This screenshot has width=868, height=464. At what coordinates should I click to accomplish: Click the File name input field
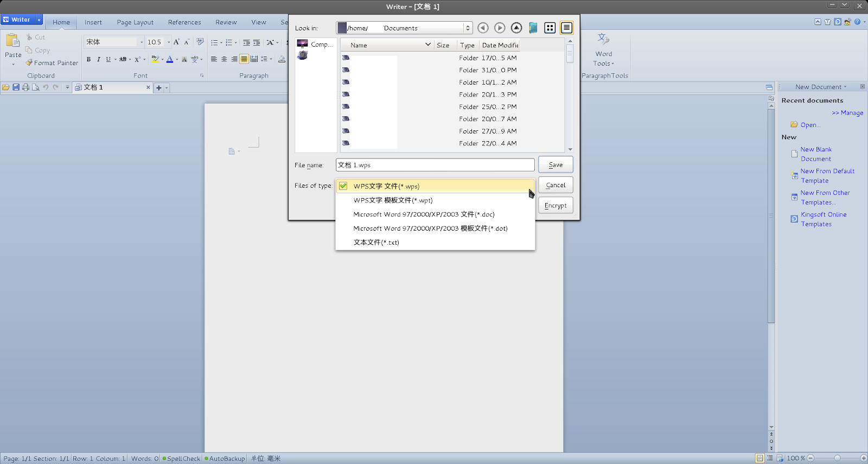(x=435, y=165)
